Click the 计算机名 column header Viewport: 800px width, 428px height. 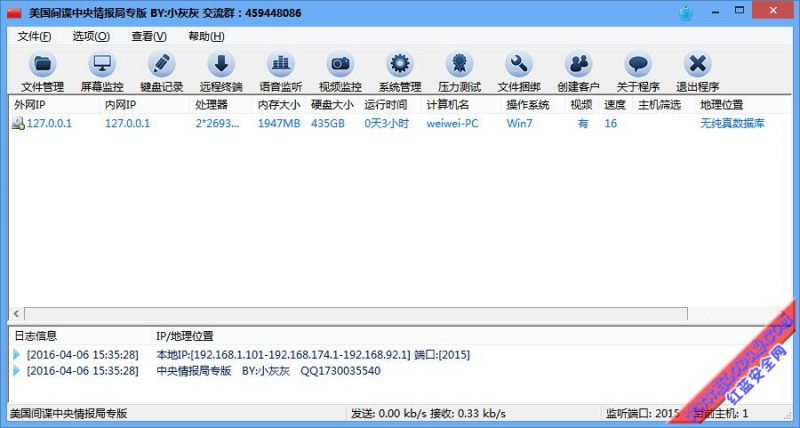click(x=461, y=105)
